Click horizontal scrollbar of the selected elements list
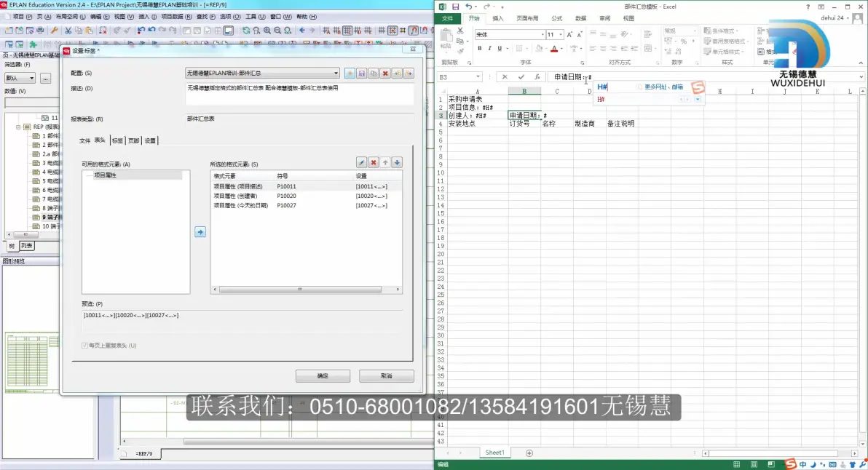The height and width of the screenshot is (470, 868). (x=306, y=289)
